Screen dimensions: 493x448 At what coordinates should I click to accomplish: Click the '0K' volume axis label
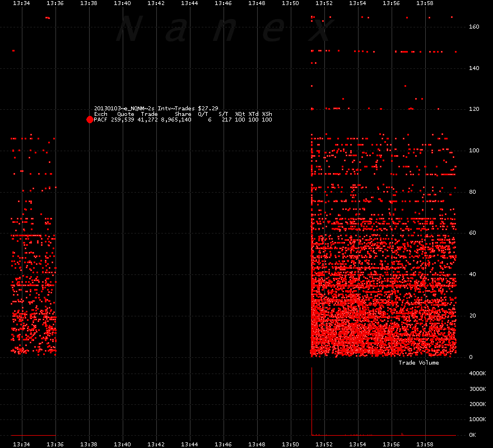click(472, 435)
